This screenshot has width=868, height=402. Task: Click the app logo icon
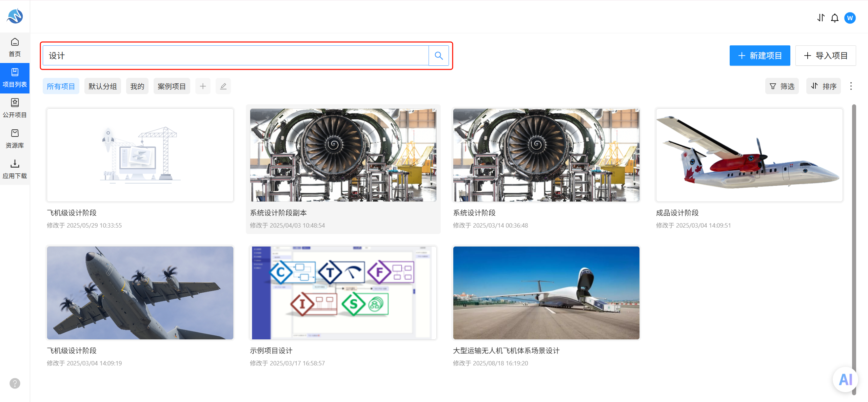[x=15, y=16]
